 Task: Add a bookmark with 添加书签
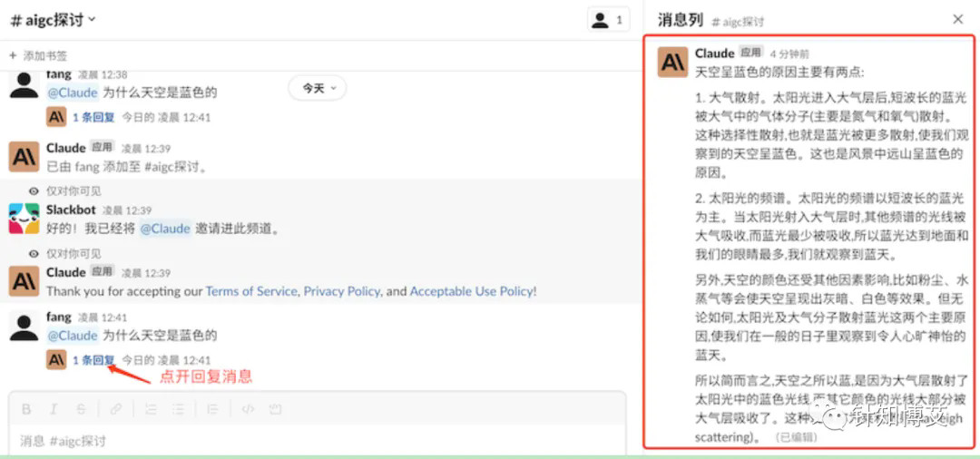click(x=39, y=55)
